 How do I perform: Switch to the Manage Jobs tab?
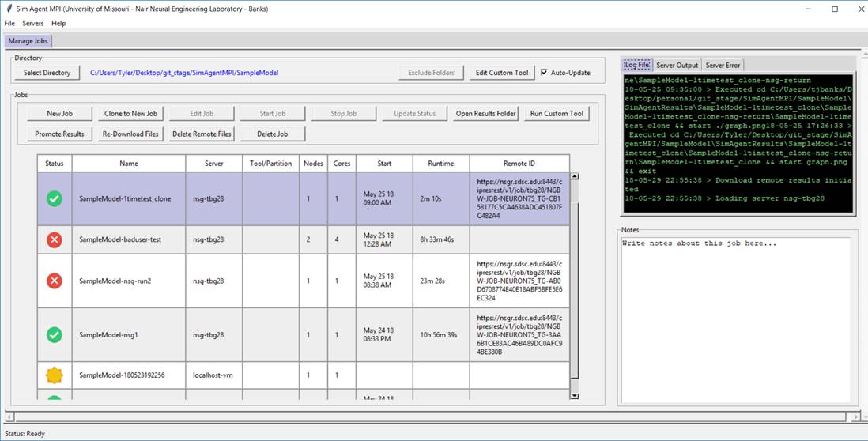tap(28, 41)
